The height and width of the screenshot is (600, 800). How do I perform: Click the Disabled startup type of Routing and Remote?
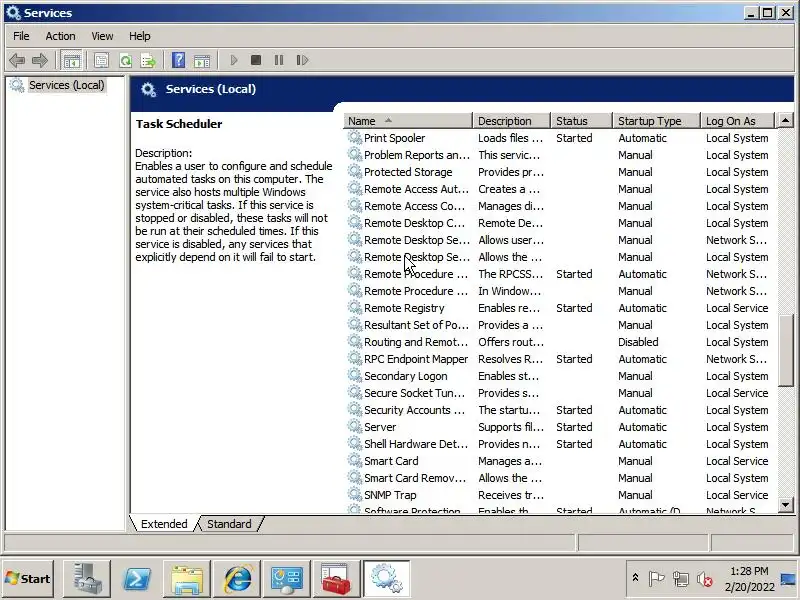638,342
